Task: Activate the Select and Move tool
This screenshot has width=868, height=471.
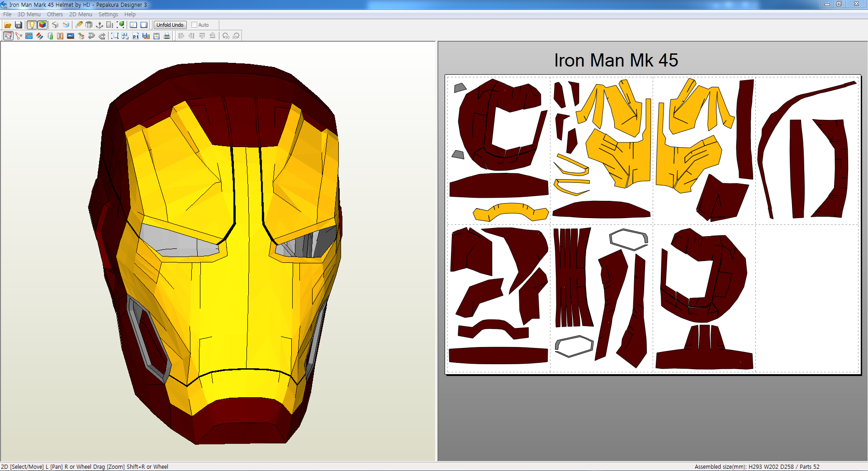Action: pos(8,36)
